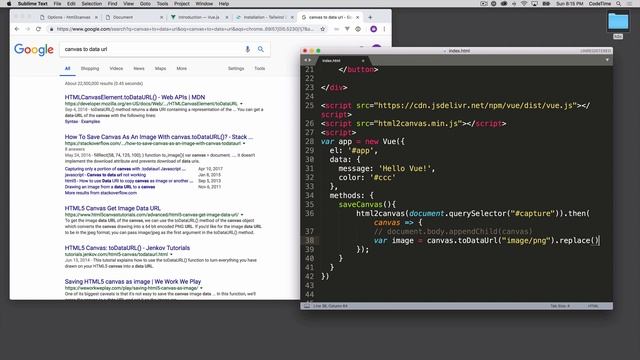Click the saveCanvas method name in code
Screen dimensions: 640x360
click(361, 204)
